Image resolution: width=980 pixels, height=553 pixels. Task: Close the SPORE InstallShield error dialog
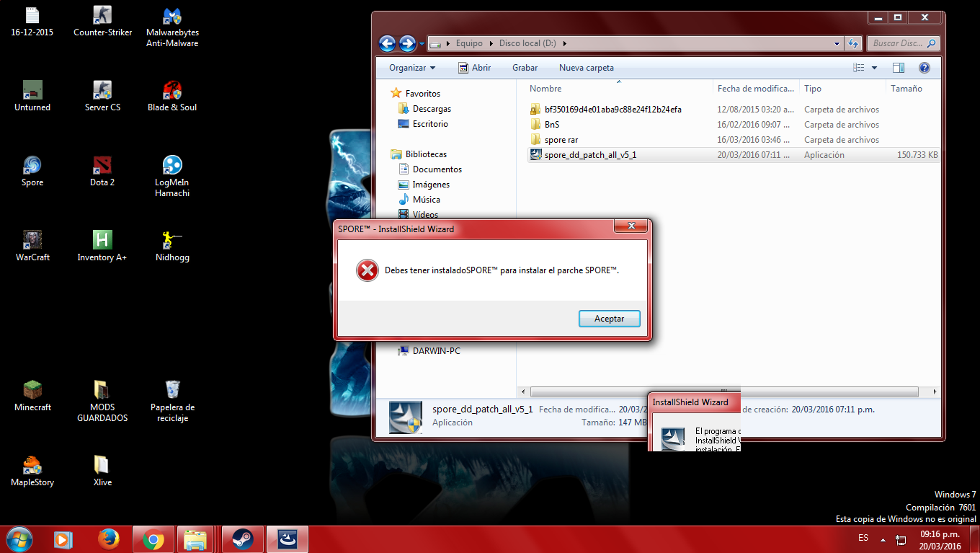click(x=632, y=226)
